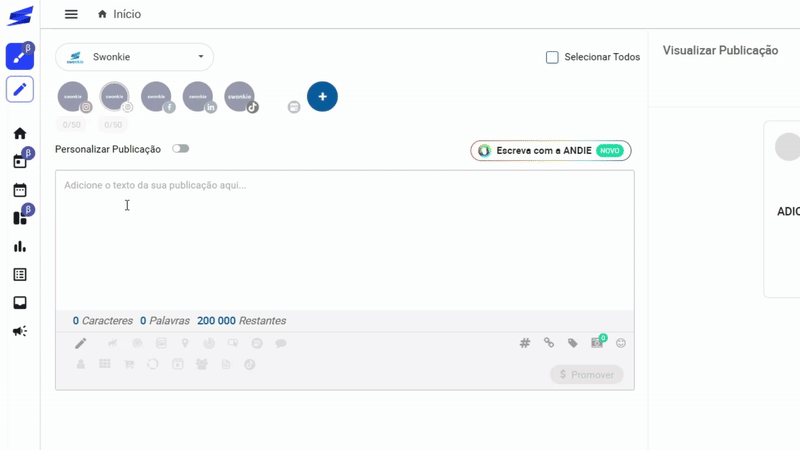Select the Facebook Swonkie profile avatar
Image resolution: width=800 pixels, height=450 pixels.
[x=156, y=97]
